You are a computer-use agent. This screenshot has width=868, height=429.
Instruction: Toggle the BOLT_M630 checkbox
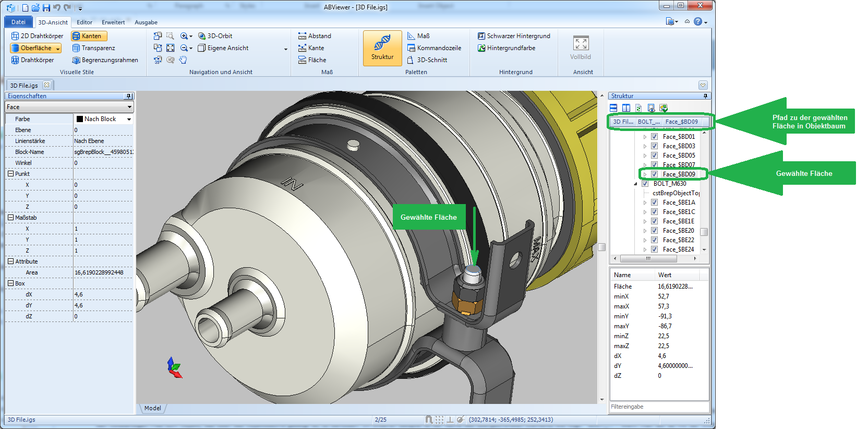click(x=645, y=184)
